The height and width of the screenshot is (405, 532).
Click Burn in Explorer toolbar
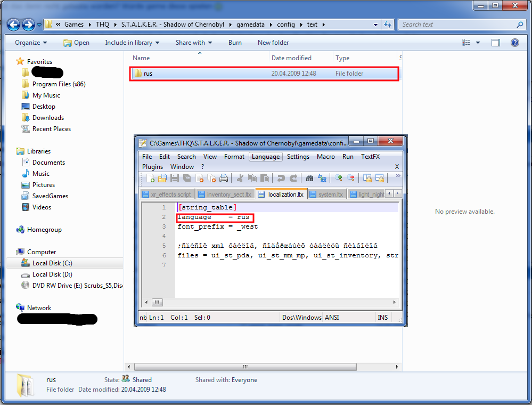click(x=235, y=43)
